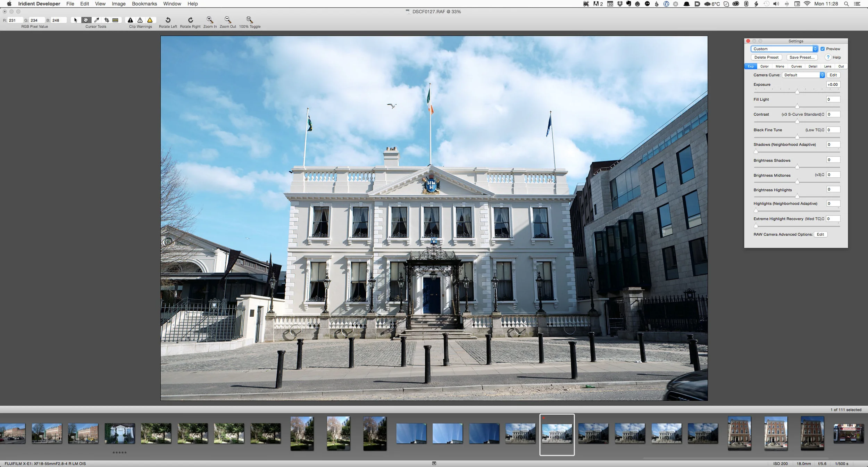Pick the eyedropper cursor tool

[97, 20]
